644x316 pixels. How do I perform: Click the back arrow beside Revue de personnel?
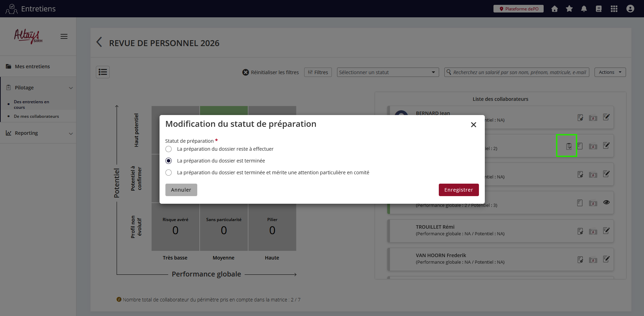pyautogui.click(x=99, y=42)
